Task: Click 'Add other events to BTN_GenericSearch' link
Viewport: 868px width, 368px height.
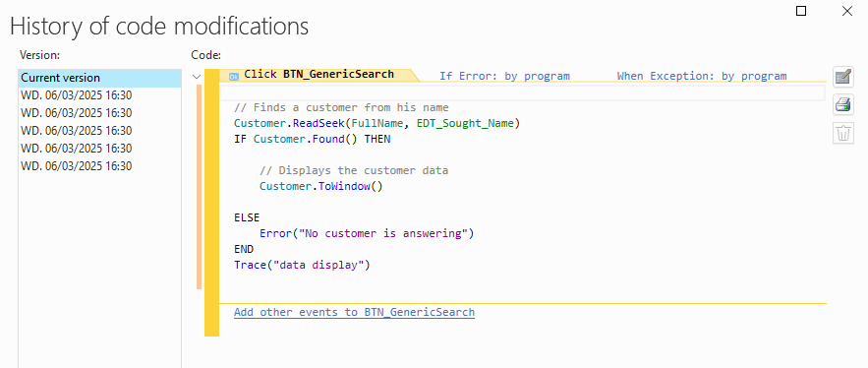Action: click(354, 313)
